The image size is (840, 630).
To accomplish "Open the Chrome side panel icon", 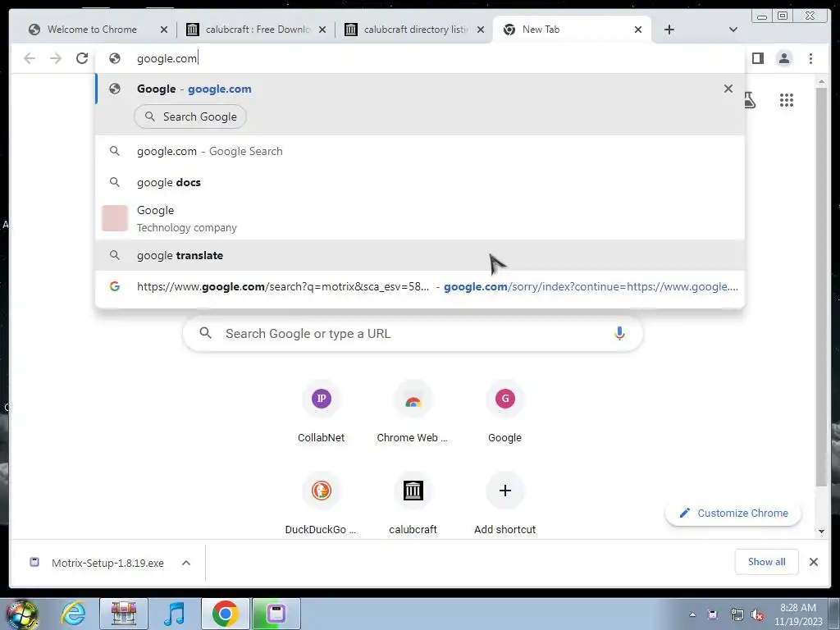I will coord(757,58).
